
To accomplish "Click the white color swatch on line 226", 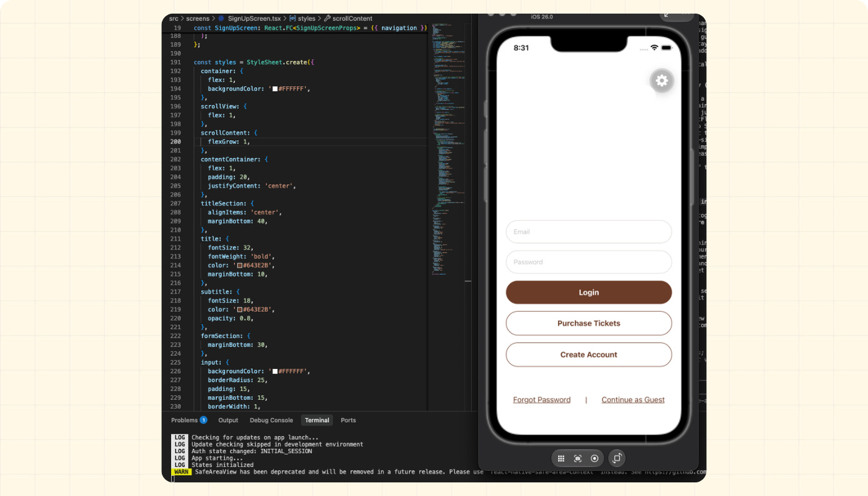I will (275, 371).
